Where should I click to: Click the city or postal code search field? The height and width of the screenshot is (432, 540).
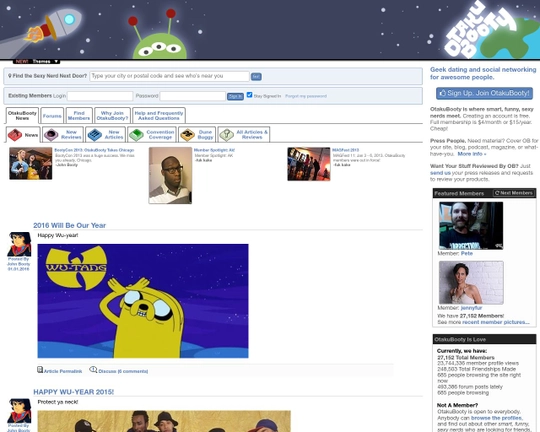169,76
